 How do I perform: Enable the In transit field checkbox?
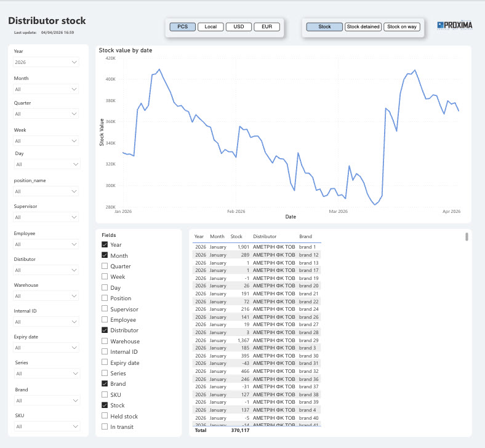click(x=105, y=426)
